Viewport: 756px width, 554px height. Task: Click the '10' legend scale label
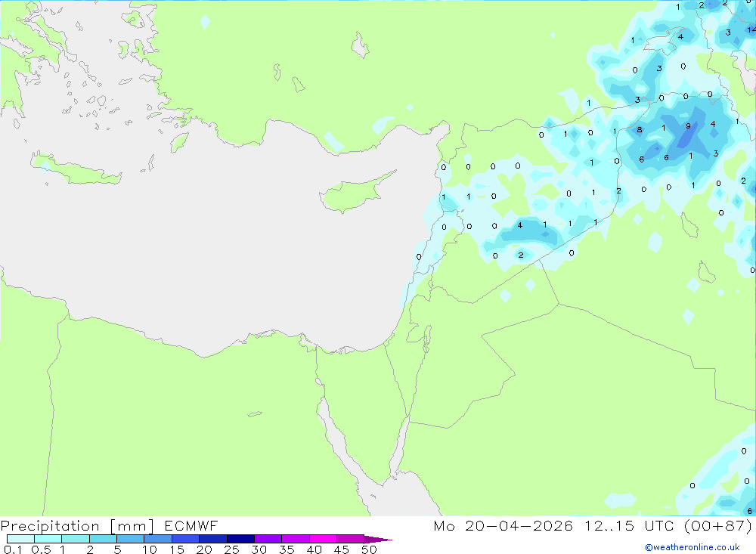(x=150, y=549)
